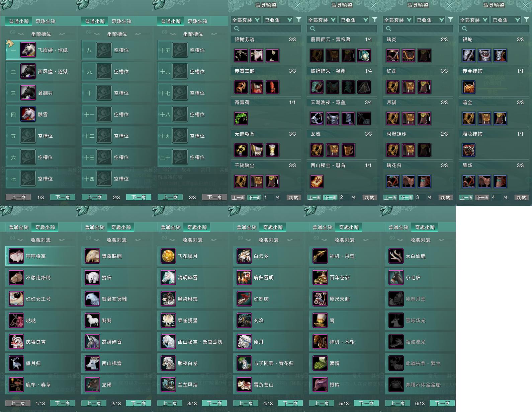Select the 哼哼将军 pig mount icon

16,256
